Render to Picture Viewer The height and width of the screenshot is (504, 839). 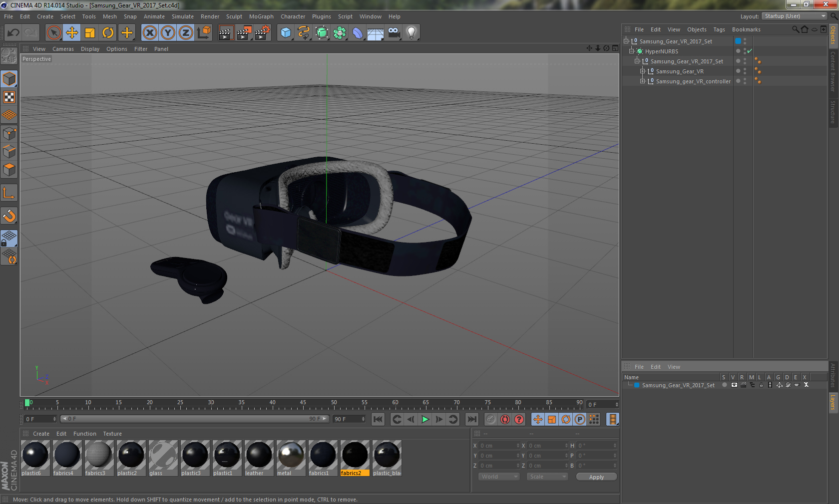click(244, 33)
